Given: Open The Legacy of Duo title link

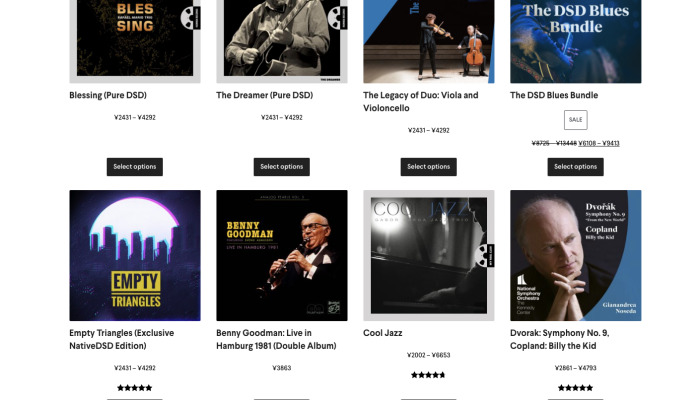Looking at the screenshot, I should (421, 101).
